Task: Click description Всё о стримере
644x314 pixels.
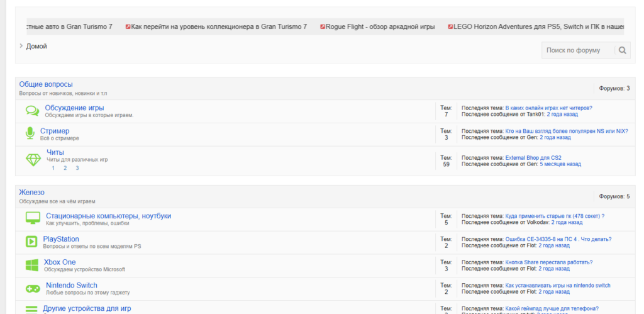Action: 60,138
